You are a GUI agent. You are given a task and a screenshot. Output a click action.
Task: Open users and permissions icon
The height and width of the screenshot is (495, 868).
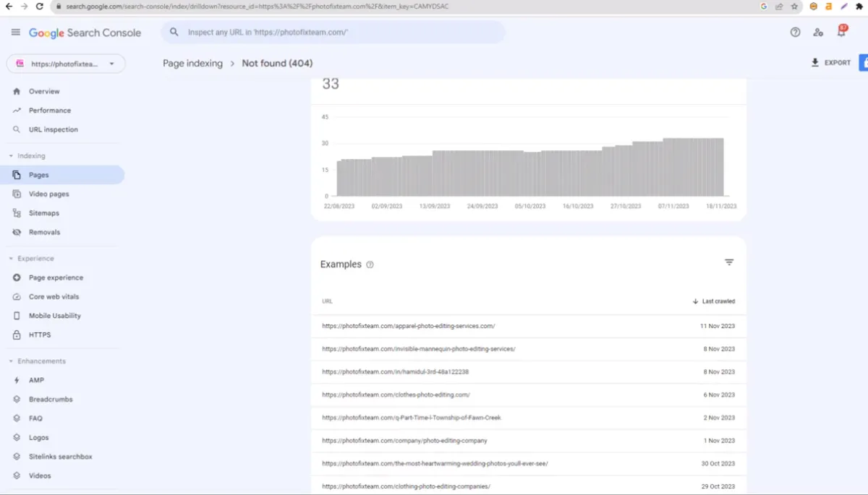(818, 33)
